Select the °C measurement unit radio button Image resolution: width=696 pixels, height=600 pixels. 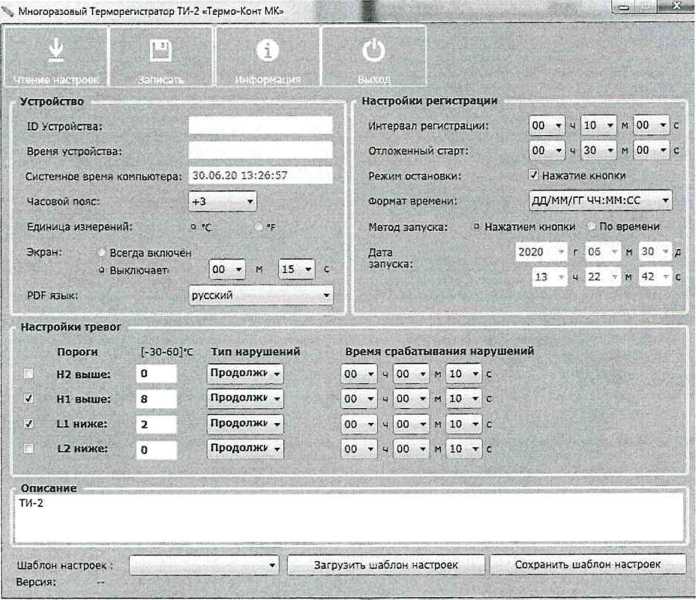point(194,227)
